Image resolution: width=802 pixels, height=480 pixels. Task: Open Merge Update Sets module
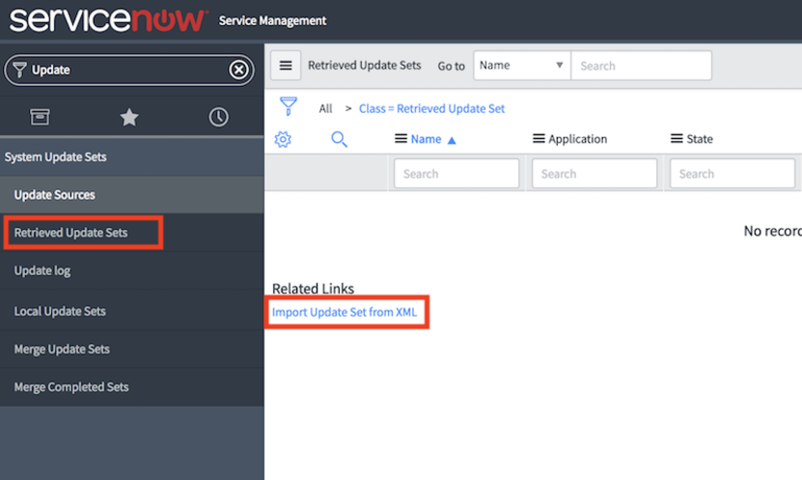(132, 349)
